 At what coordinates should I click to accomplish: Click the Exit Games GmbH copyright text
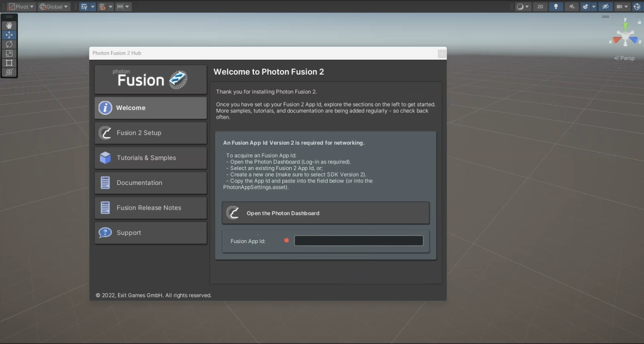[x=153, y=295]
